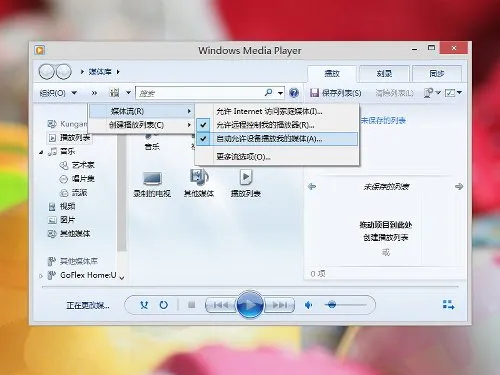Click the Previous track button
Viewport: 500px width, 375px height.
(x=221, y=305)
